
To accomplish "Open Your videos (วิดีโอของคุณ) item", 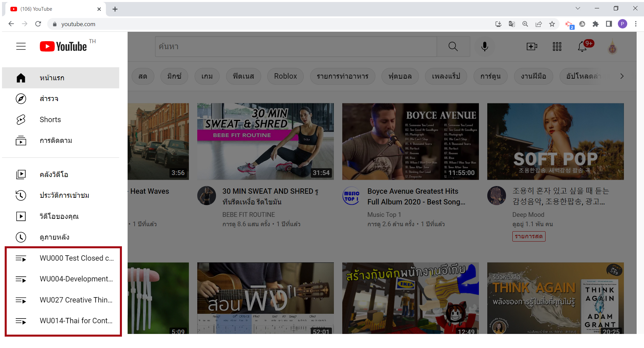I will [61, 216].
